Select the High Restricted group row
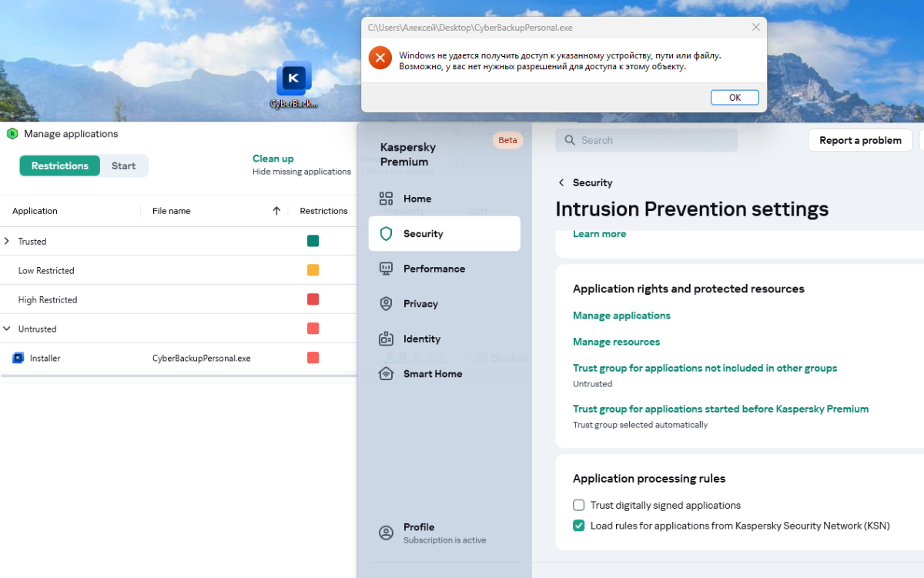The width and height of the screenshot is (924, 578). (x=179, y=299)
